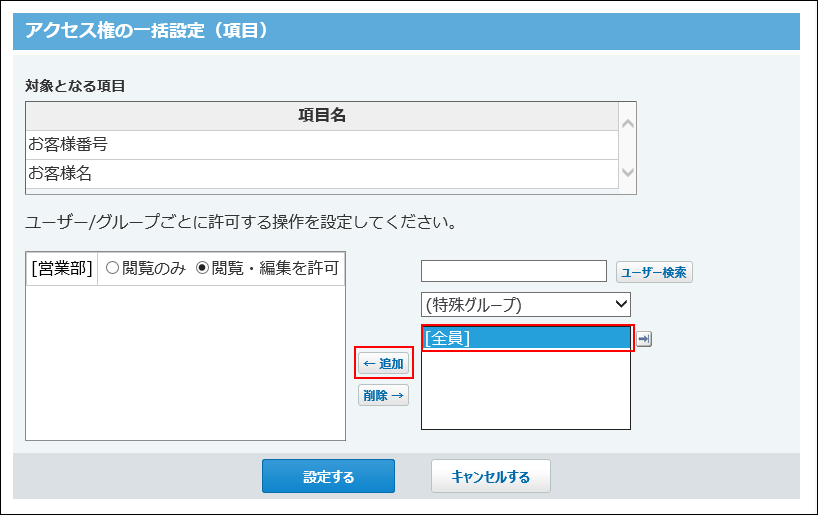Click the お客様番号 row
This screenshot has width=818, height=515.
point(322,145)
